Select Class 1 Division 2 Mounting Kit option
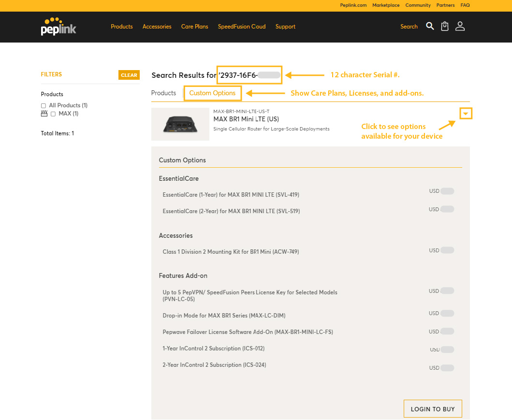 pos(231,252)
